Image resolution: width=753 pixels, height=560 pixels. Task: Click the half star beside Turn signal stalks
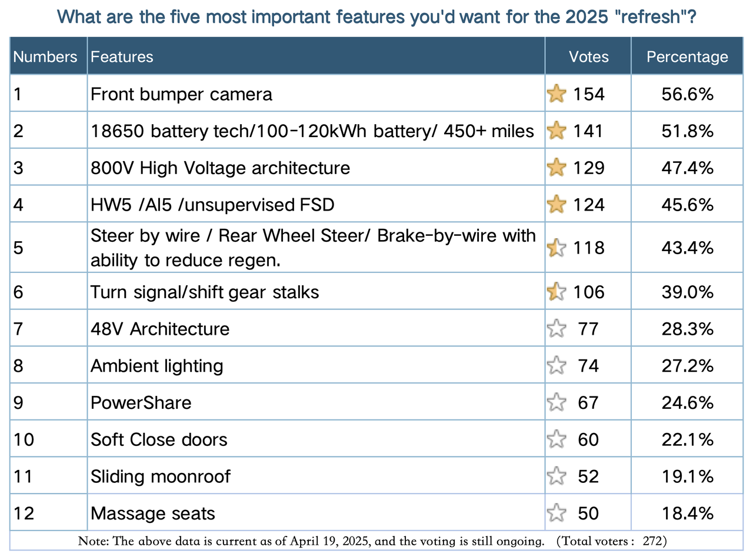[556, 292]
